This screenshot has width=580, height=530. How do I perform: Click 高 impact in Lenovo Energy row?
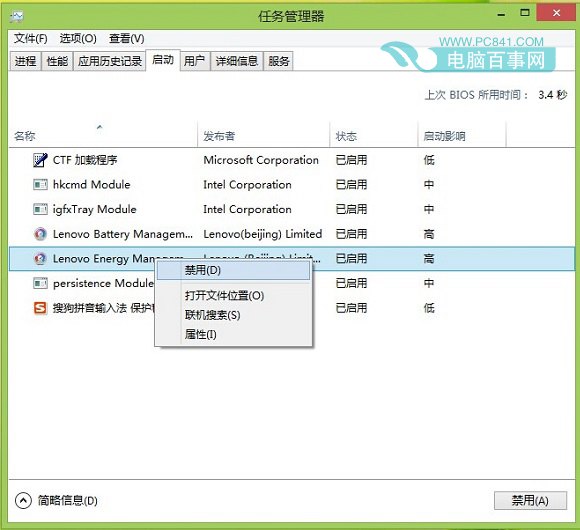(429, 259)
